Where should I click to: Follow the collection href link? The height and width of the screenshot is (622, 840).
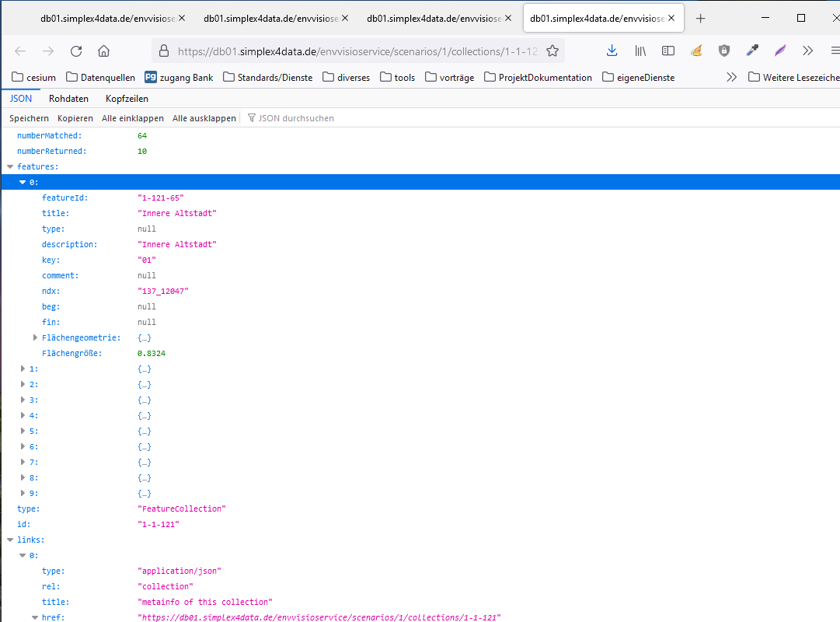[x=319, y=617]
